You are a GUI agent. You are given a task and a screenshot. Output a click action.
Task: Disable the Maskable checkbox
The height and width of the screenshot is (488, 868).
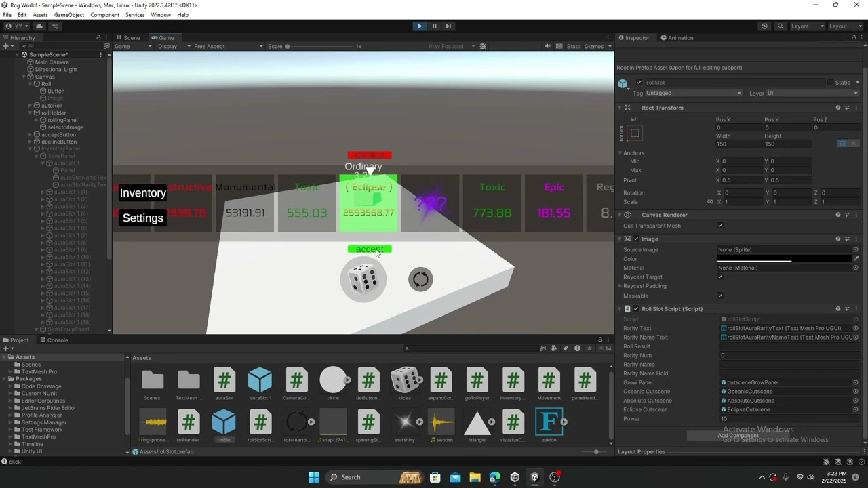pos(720,296)
